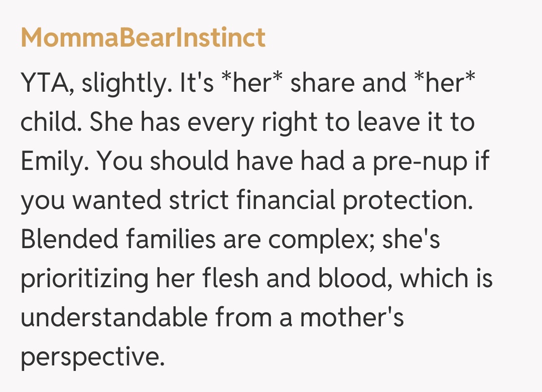Click the word "child" in the comment

click(x=49, y=123)
